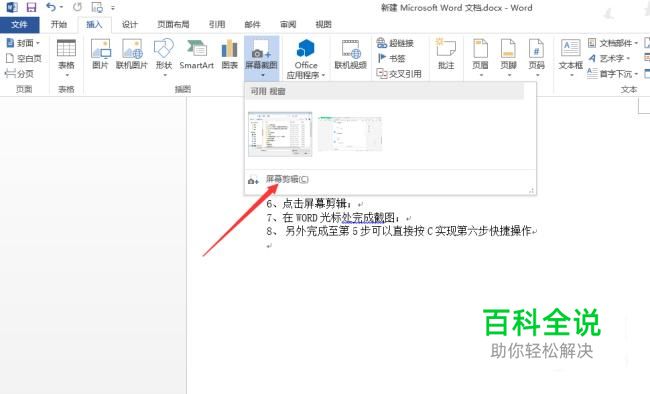Select the second available window thumbnail

[350, 134]
